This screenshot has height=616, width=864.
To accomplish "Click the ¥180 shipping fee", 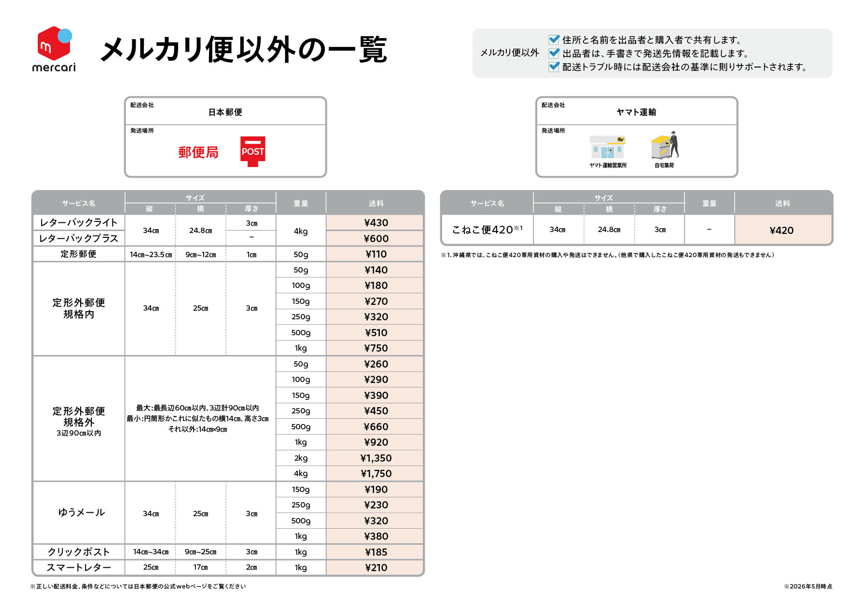I will pyautogui.click(x=376, y=286).
